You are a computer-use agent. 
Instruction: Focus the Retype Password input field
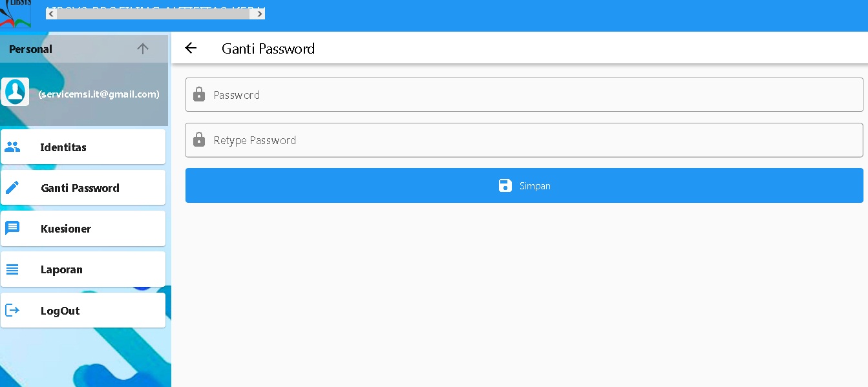tap(535, 140)
